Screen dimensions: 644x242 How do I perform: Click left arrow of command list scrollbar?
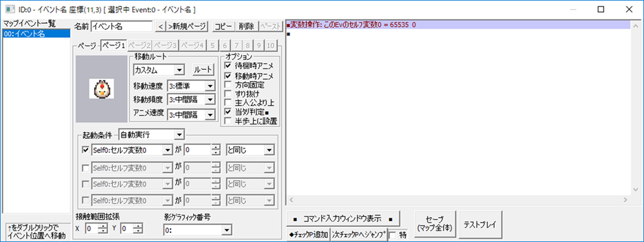click(x=291, y=200)
